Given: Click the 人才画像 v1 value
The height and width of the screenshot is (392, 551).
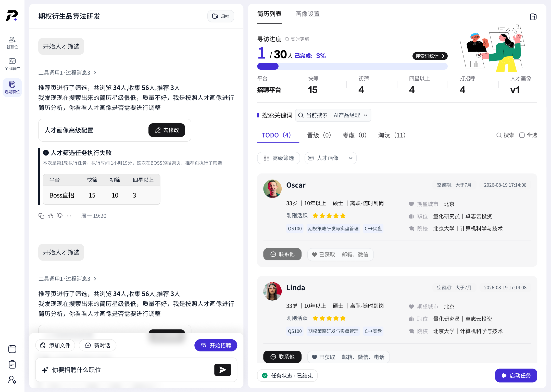Looking at the screenshot, I should click(515, 90).
